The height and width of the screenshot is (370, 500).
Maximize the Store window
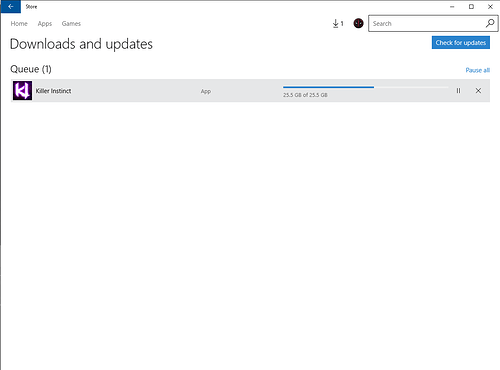click(471, 7)
